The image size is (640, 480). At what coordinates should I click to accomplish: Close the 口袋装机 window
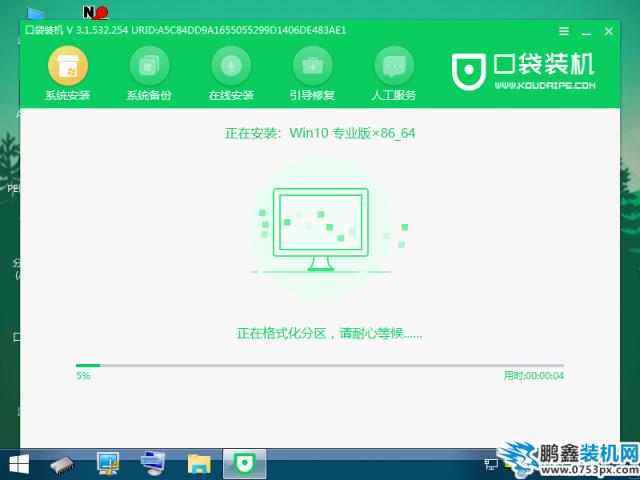[611, 30]
